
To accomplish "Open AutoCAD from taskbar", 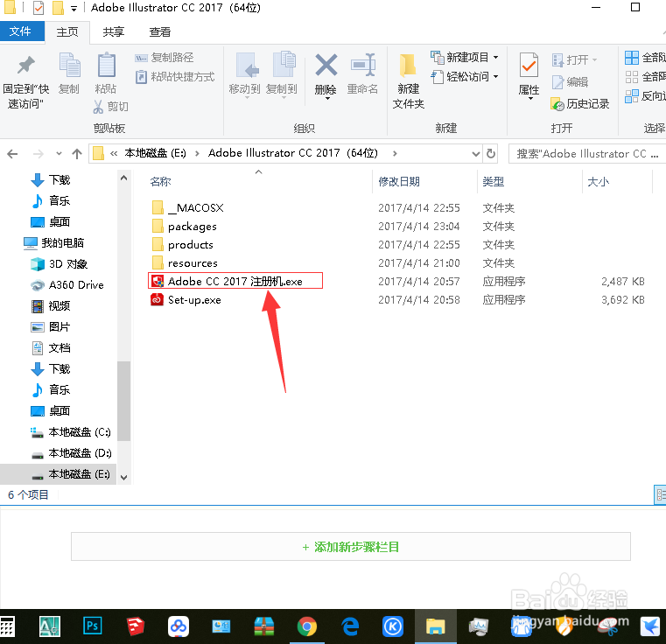I will coord(50,626).
